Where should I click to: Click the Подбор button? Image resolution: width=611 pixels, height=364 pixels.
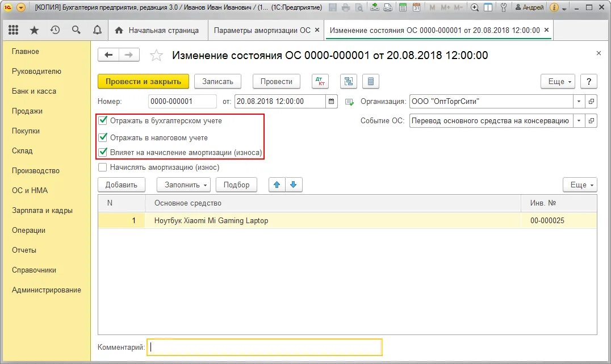pyautogui.click(x=237, y=185)
